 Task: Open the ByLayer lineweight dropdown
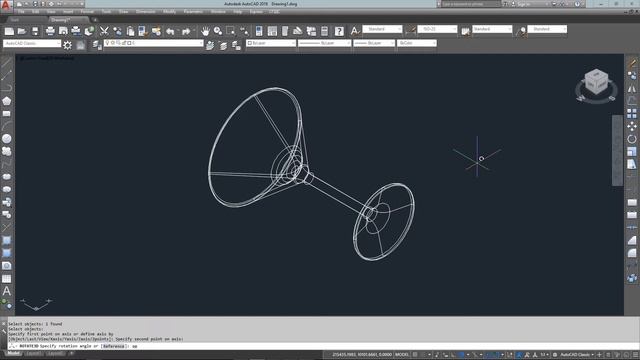coord(374,43)
